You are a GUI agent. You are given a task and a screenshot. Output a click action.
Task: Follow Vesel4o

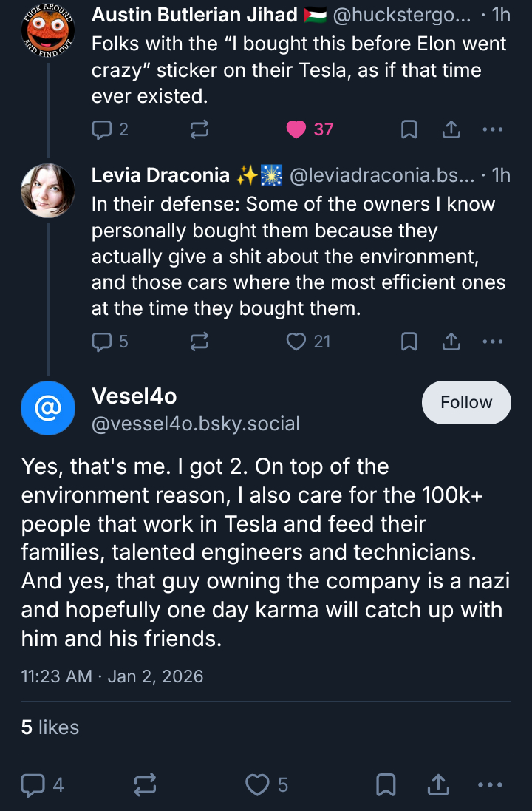[x=465, y=402]
